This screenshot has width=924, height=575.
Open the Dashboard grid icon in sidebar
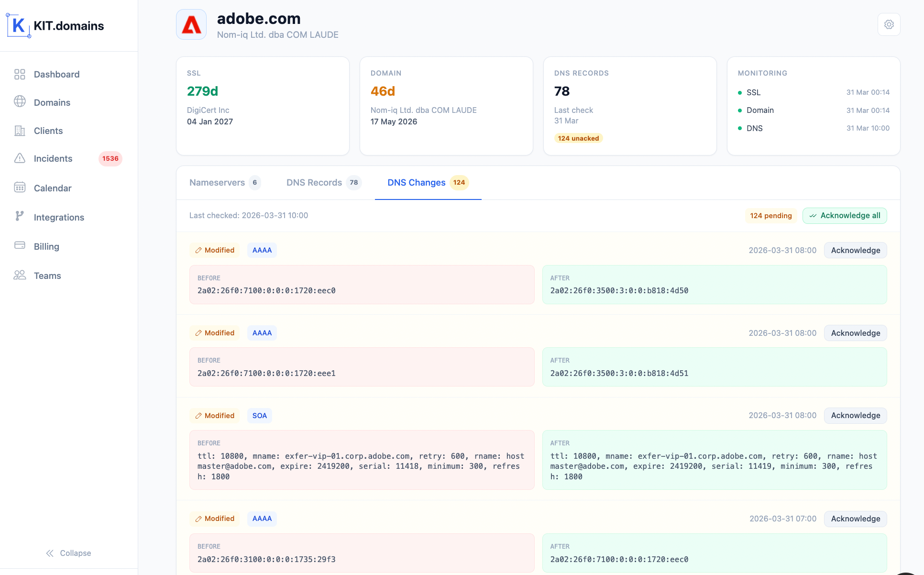click(20, 74)
